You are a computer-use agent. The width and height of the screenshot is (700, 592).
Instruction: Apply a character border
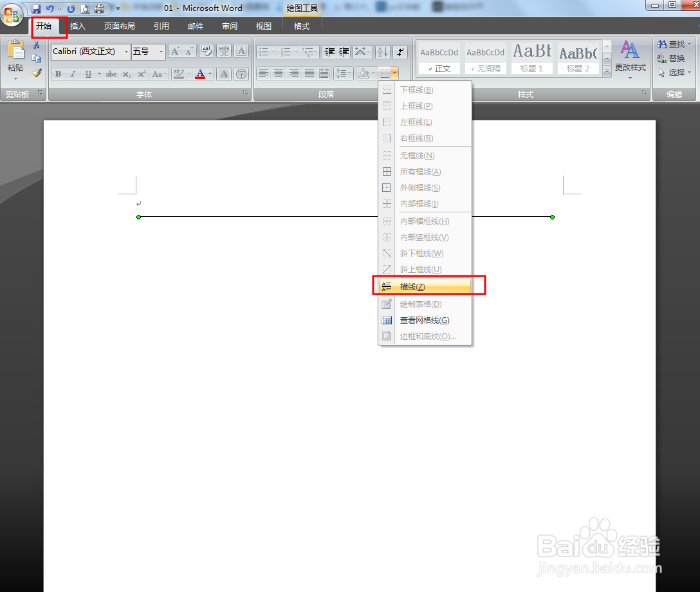(x=241, y=51)
